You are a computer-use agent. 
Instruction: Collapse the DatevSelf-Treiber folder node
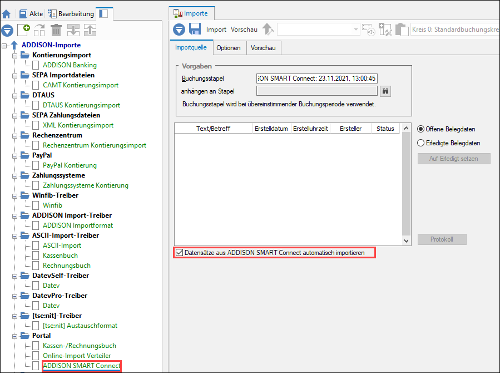14,276
